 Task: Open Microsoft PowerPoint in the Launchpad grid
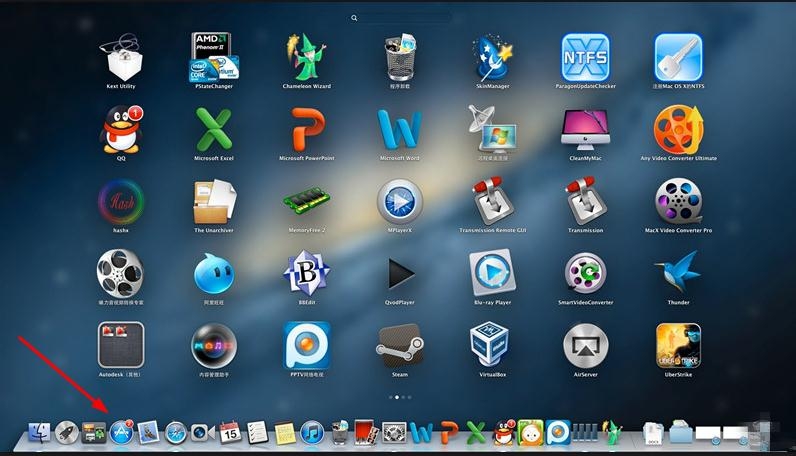click(x=307, y=129)
